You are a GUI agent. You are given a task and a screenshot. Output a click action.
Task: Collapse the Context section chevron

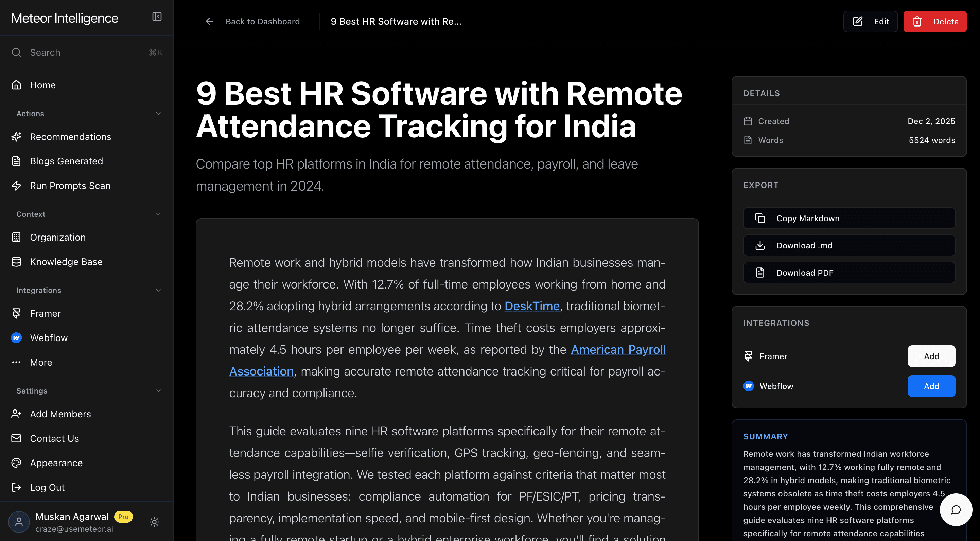(x=158, y=214)
